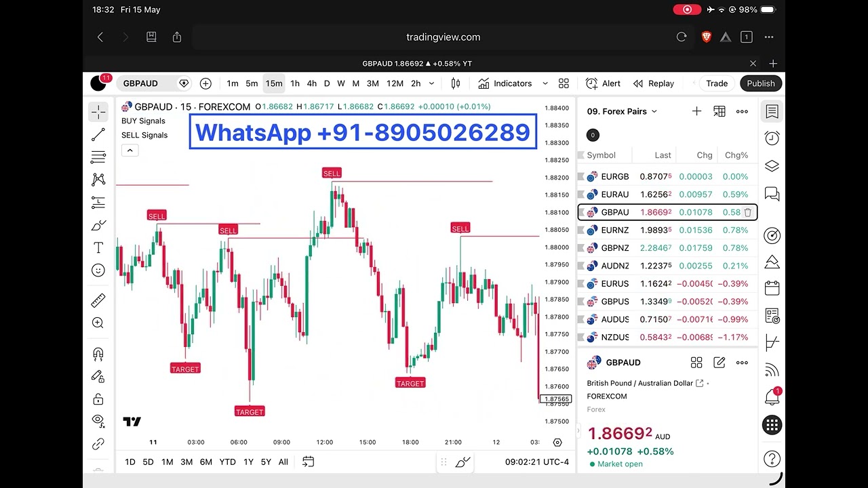Select the brush drawing tool
Image resolution: width=868 pixels, height=488 pixels.
point(98,225)
